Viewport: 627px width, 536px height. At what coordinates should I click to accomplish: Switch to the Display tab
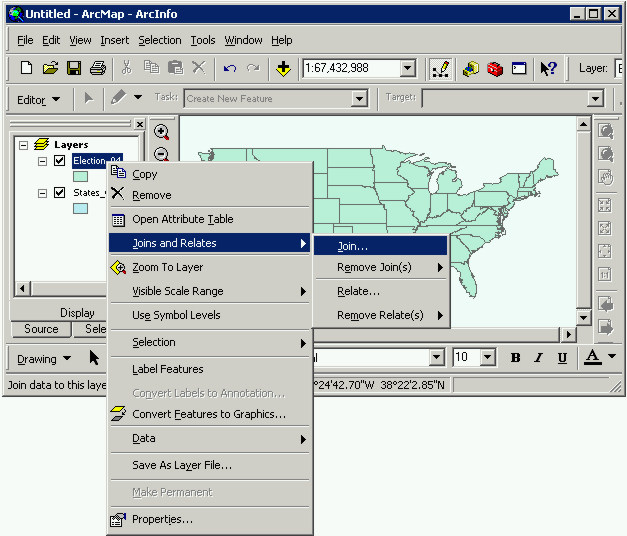point(77,313)
